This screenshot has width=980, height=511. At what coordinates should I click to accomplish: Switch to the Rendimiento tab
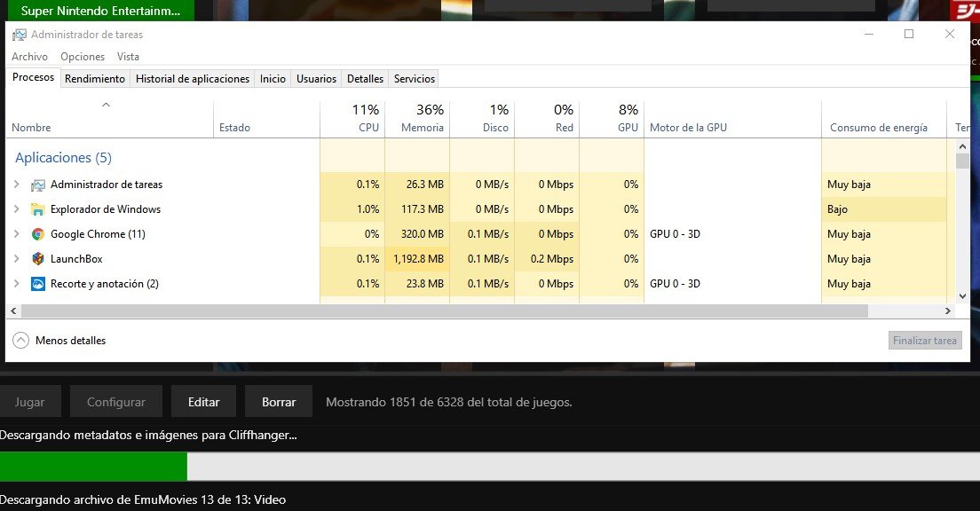(95, 79)
